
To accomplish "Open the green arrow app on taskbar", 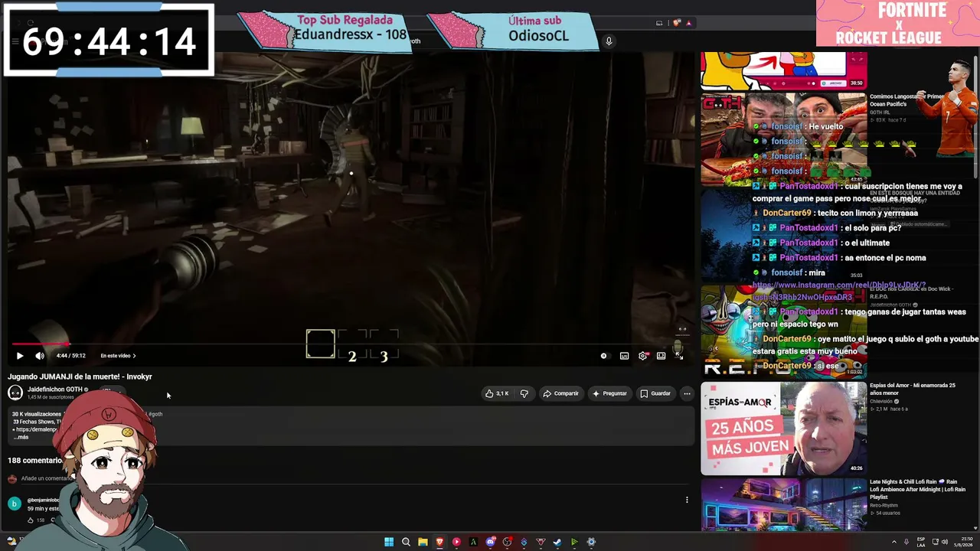I will pos(574,542).
